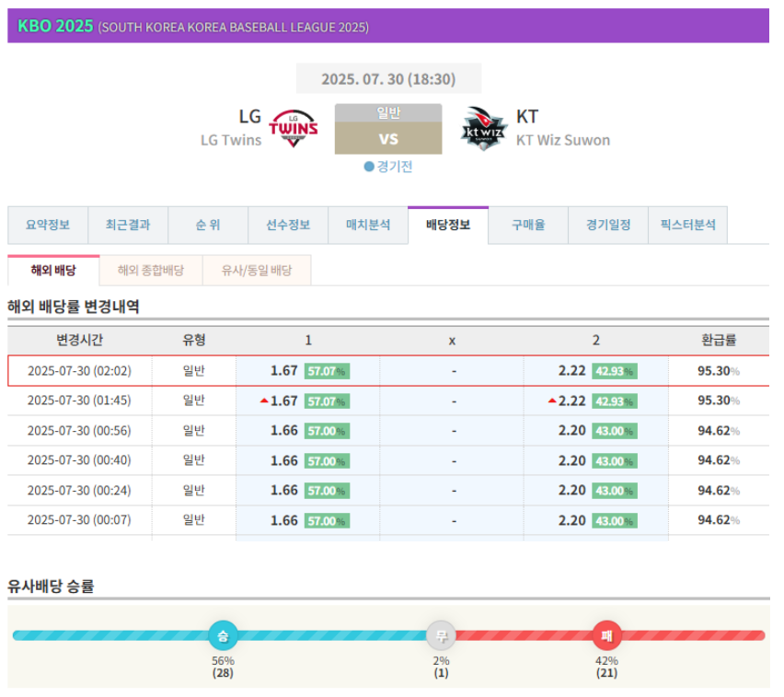
Task: Click the blue dot beside 경기전
Action: click(369, 166)
